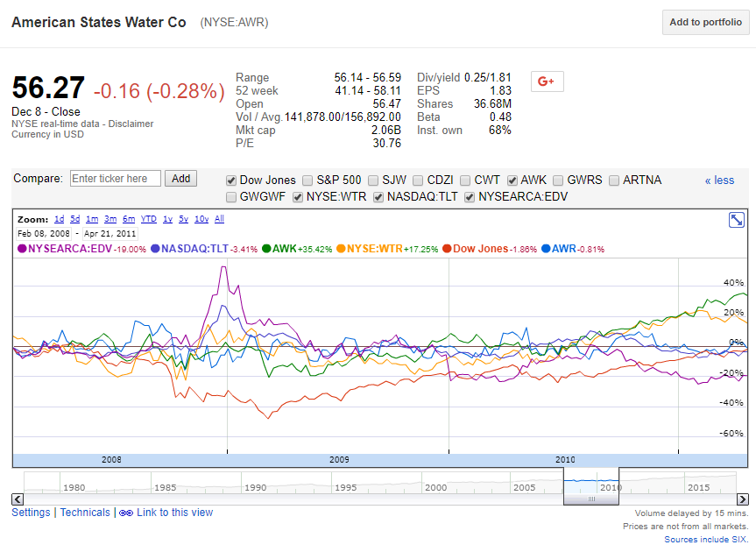The height and width of the screenshot is (559, 756).
Task: Click the timeline range slider grip handle
Action: 591,499
